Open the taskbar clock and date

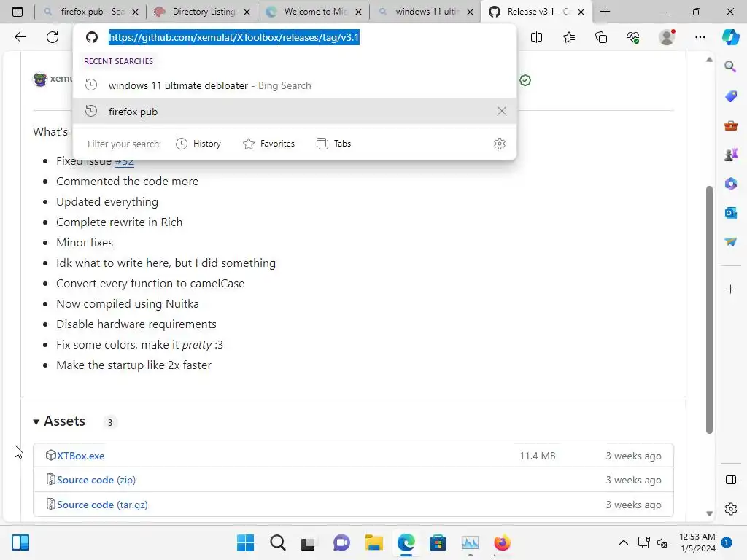pos(697,542)
